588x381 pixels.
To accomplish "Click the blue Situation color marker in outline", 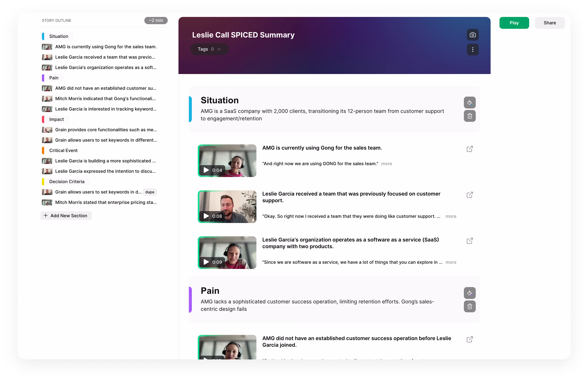I will click(x=43, y=36).
